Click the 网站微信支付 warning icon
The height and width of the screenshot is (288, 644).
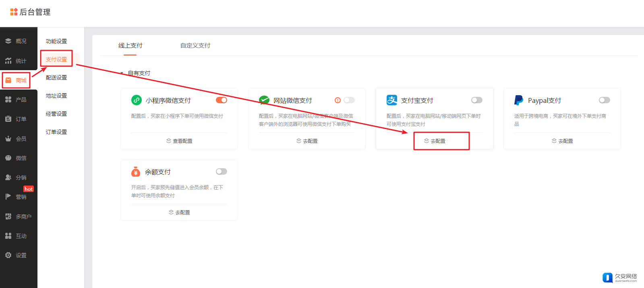pos(338,100)
